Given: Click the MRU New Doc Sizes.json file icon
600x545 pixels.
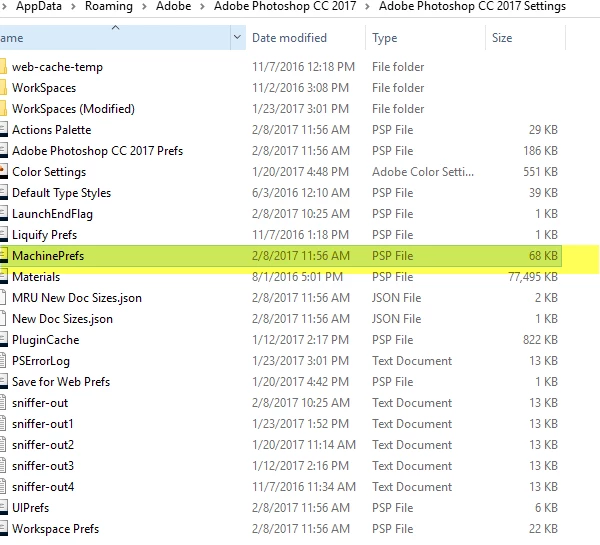Looking at the screenshot, I should pyautogui.click(x=3, y=297).
